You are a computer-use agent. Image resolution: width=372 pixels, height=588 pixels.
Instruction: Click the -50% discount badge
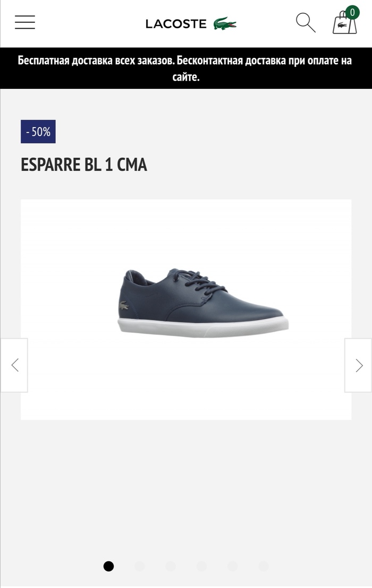(38, 132)
